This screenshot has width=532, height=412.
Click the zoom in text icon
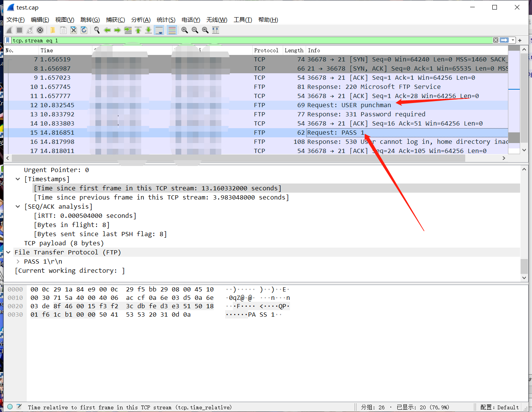(185, 30)
